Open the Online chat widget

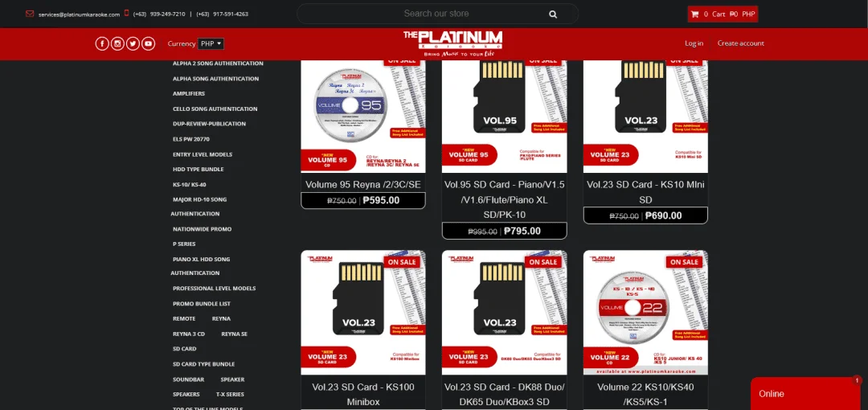[x=805, y=394]
